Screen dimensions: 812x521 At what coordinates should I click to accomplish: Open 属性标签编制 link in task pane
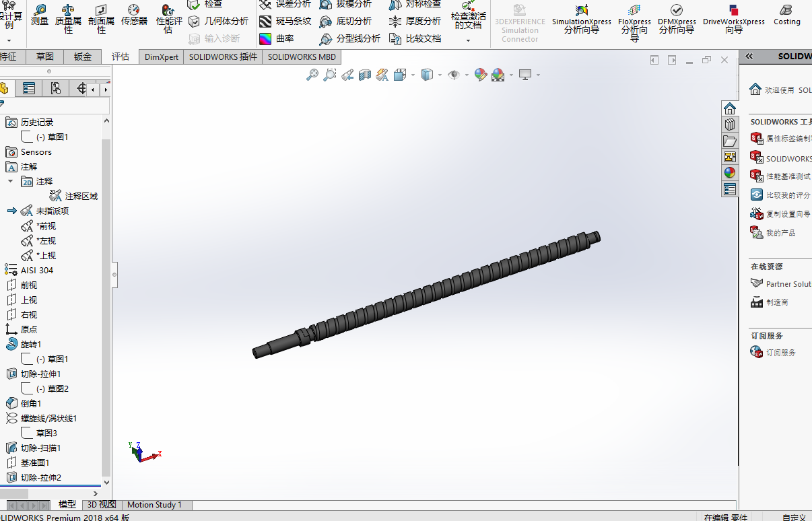[x=781, y=139]
